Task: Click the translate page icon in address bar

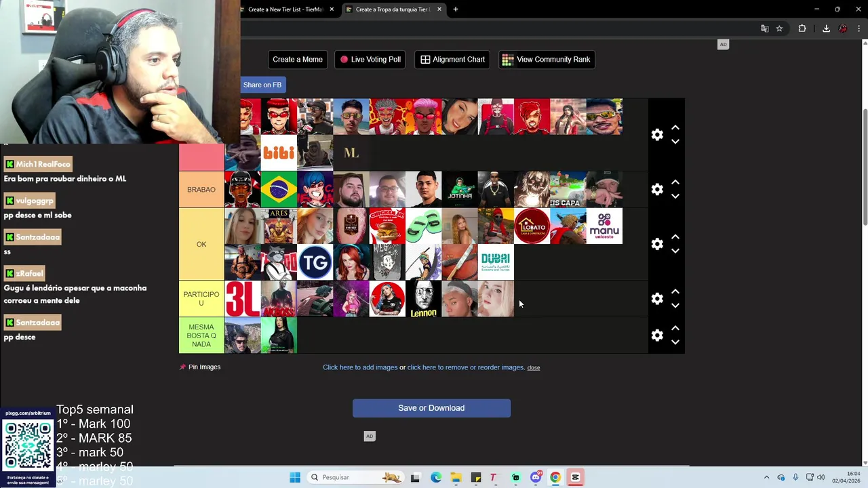Action: (x=765, y=28)
